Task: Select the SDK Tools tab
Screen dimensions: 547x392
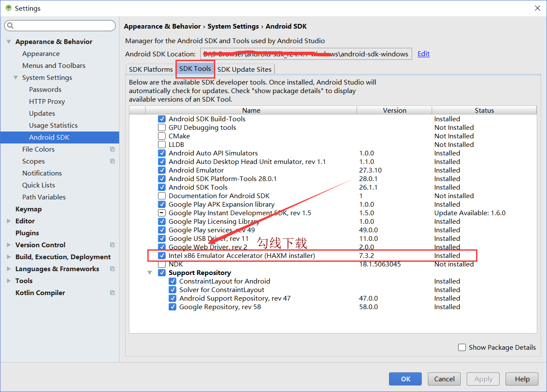Action: [195, 69]
